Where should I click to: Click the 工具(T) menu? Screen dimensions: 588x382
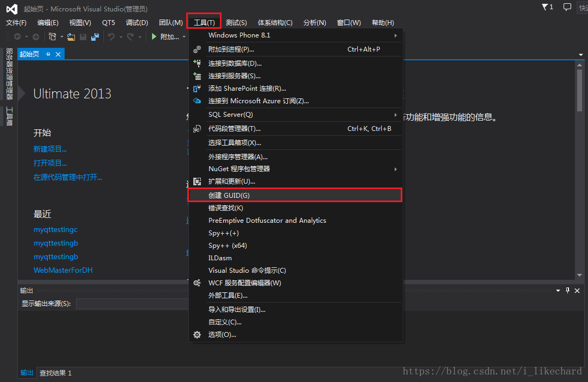204,22
